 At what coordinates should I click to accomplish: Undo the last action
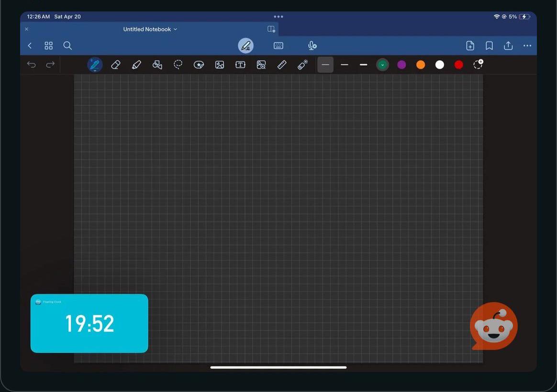(x=31, y=64)
